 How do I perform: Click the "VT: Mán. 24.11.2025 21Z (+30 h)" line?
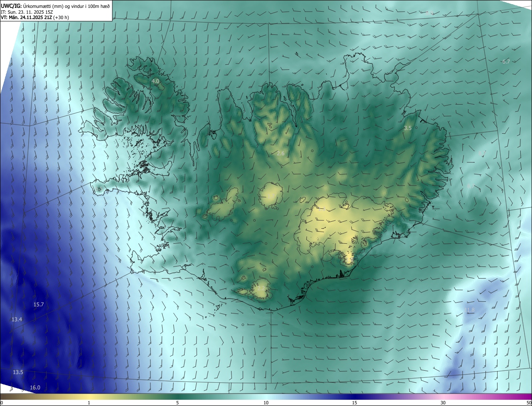point(35,17)
